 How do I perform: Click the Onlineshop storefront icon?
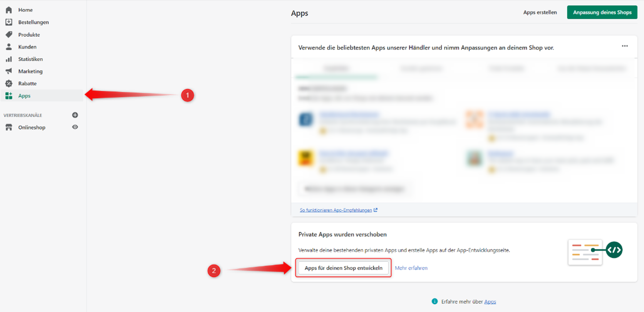point(9,127)
